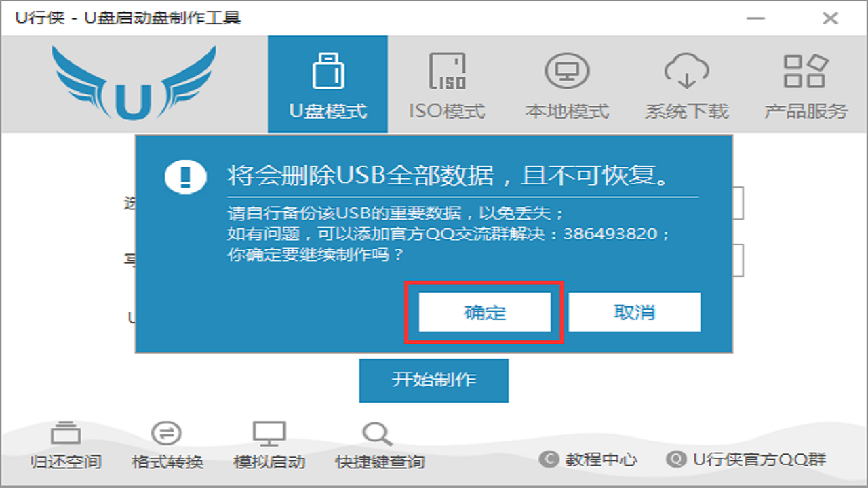Click the 系统下载 download icon
Screen dimensions: 868x488
(x=685, y=68)
